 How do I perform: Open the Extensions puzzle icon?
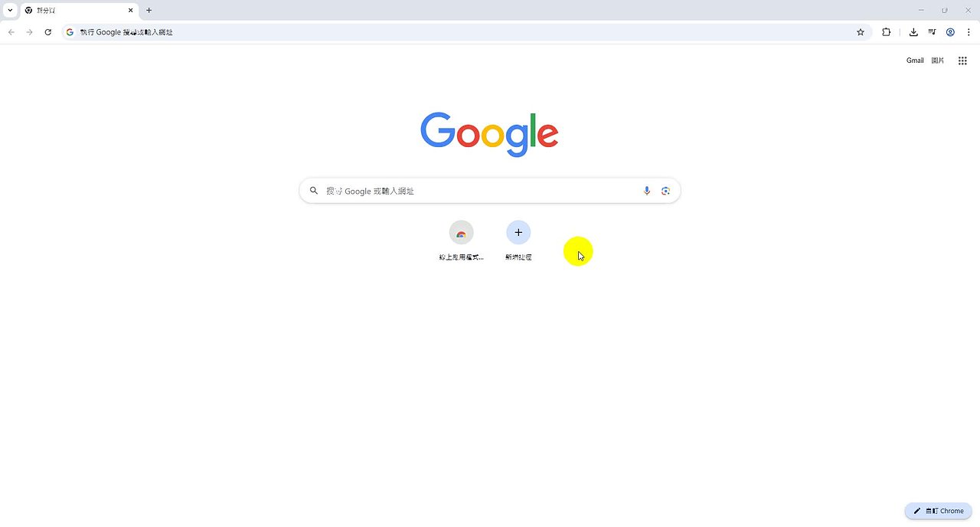tap(887, 32)
